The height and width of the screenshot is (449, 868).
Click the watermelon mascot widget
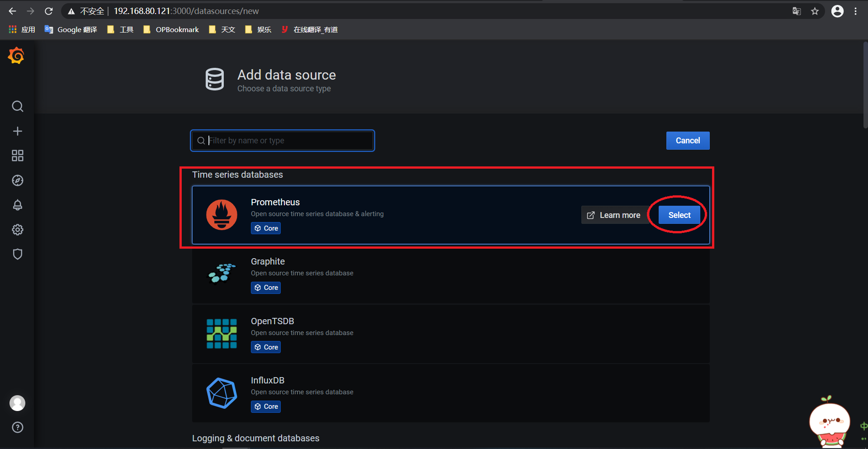(830, 422)
